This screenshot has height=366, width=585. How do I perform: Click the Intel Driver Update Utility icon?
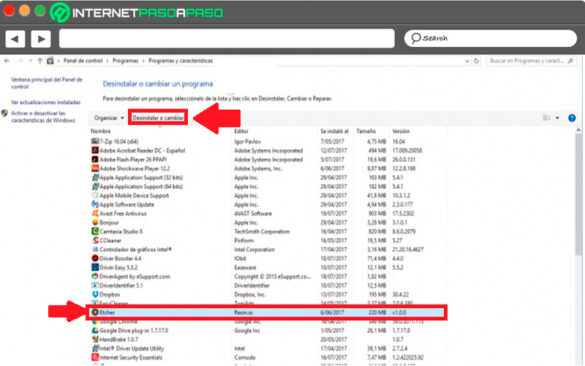(x=95, y=348)
